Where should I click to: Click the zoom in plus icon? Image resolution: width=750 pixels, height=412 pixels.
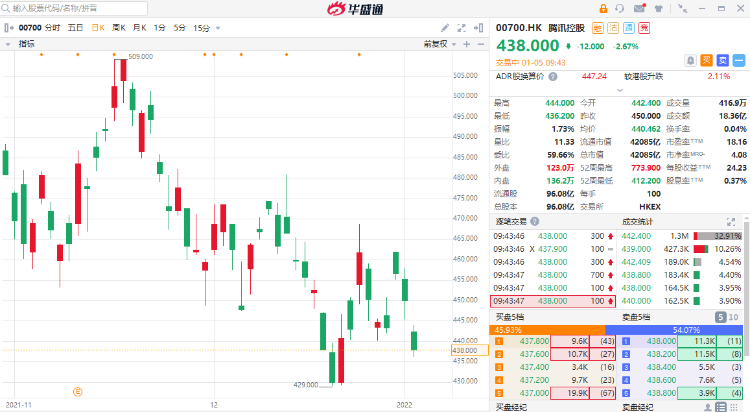(x=467, y=44)
